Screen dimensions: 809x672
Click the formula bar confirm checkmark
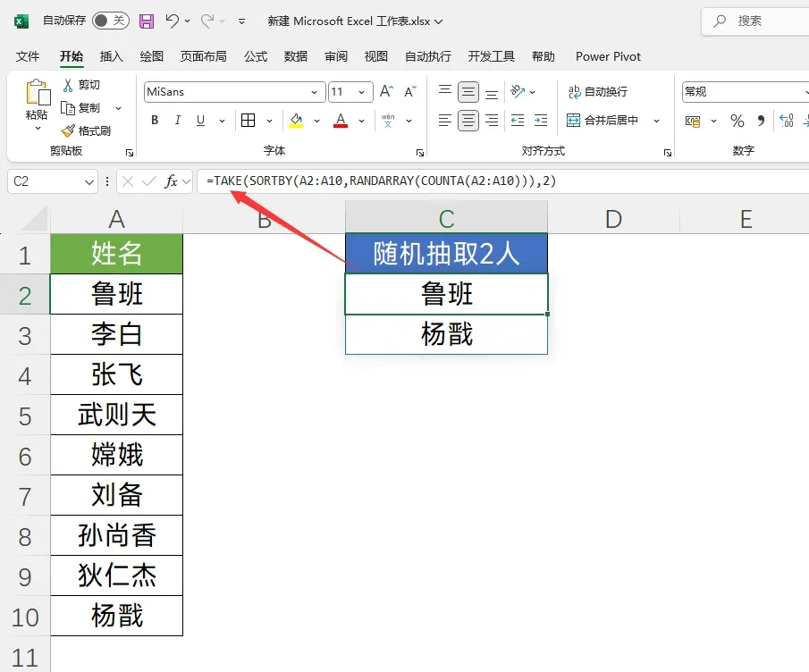click(x=149, y=181)
